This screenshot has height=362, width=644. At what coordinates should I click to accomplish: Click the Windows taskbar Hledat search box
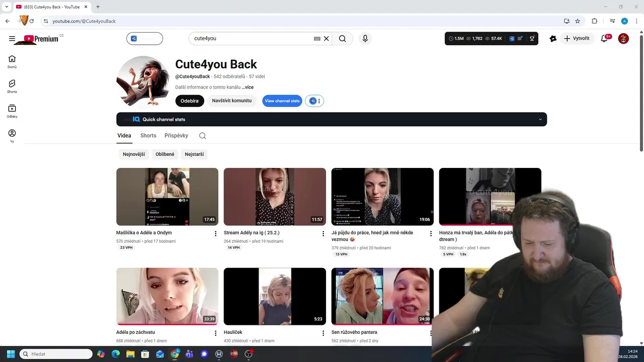(56, 354)
